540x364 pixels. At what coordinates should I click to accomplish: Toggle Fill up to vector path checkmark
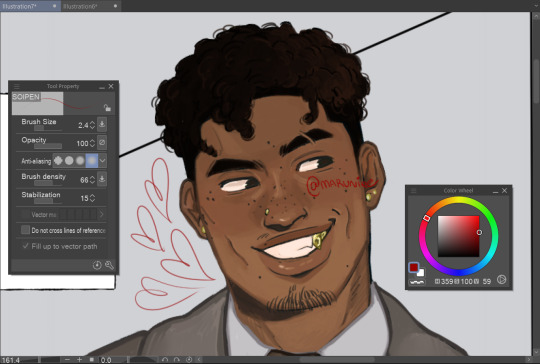point(25,246)
